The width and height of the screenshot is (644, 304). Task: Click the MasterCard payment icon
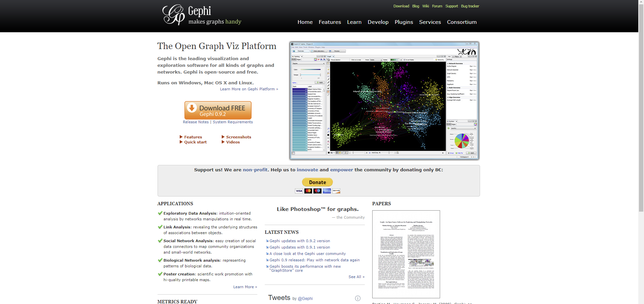(308, 191)
